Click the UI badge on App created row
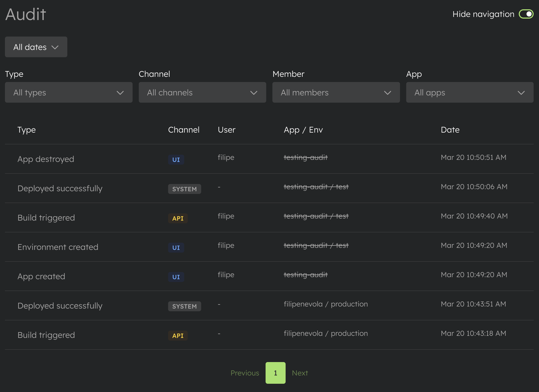Viewport: 539px width, 392px height. (x=176, y=277)
